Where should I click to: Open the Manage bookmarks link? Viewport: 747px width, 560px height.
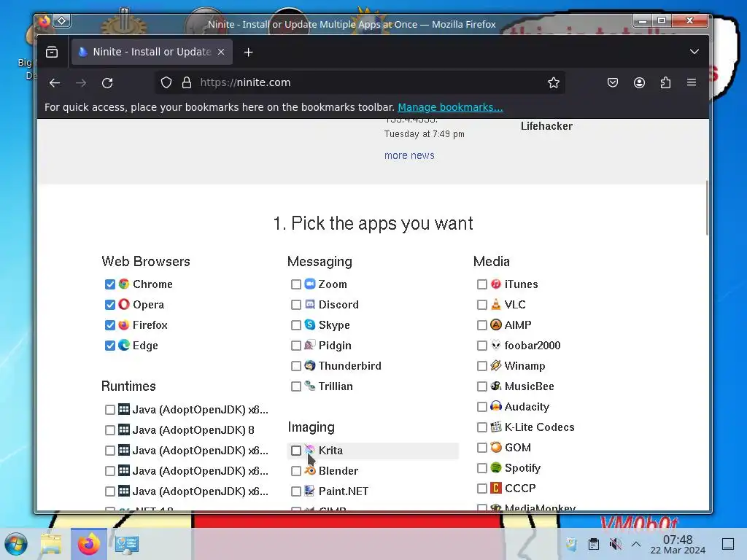450,107
